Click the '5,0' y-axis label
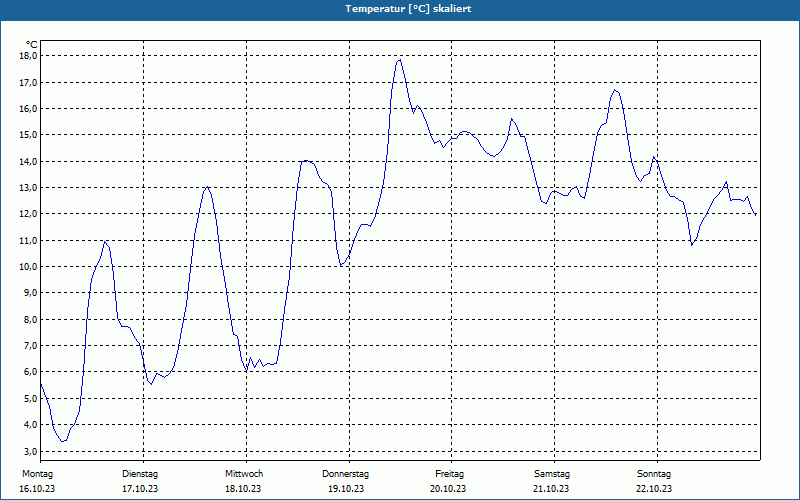Screen dimensions: 800x500 (30, 398)
